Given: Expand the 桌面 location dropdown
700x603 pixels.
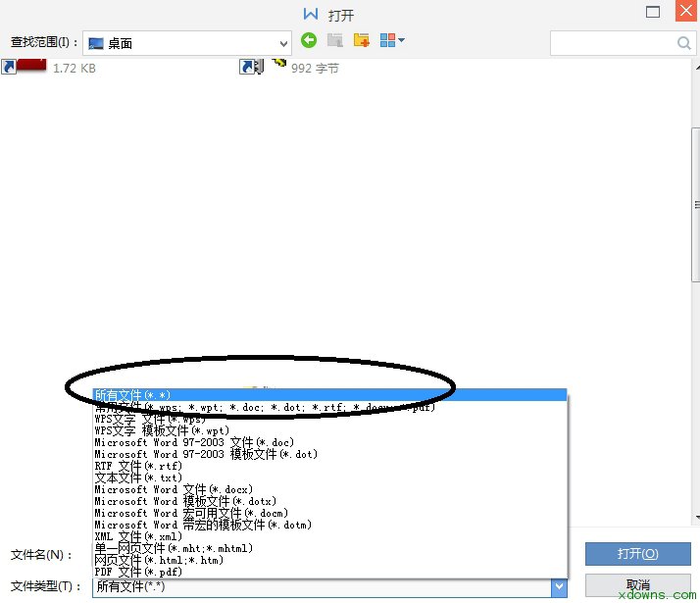Looking at the screenshot, I should pyautogui.click(x=283, y=44).
